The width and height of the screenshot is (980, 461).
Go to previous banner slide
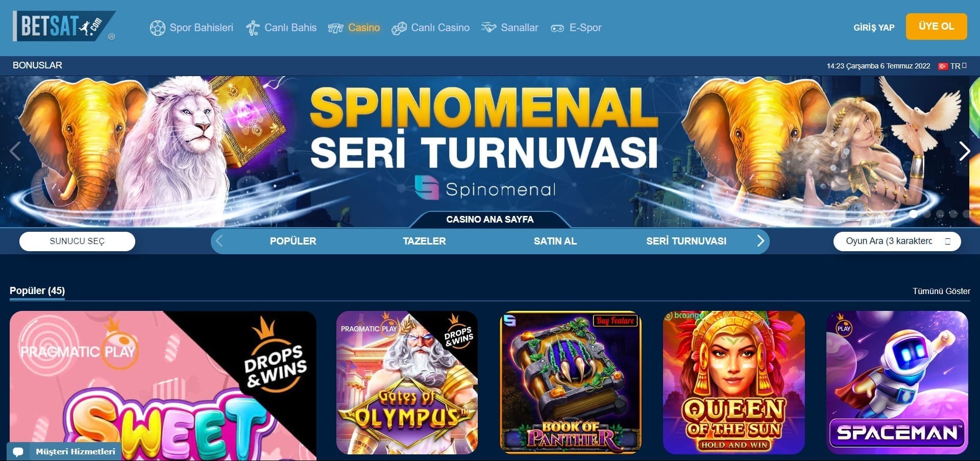pos(15,151)
